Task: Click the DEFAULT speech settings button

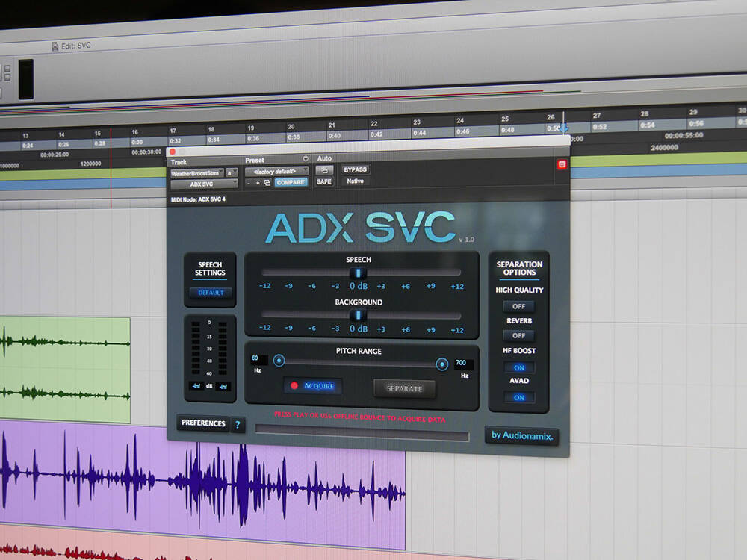Action: coord(211,293)
